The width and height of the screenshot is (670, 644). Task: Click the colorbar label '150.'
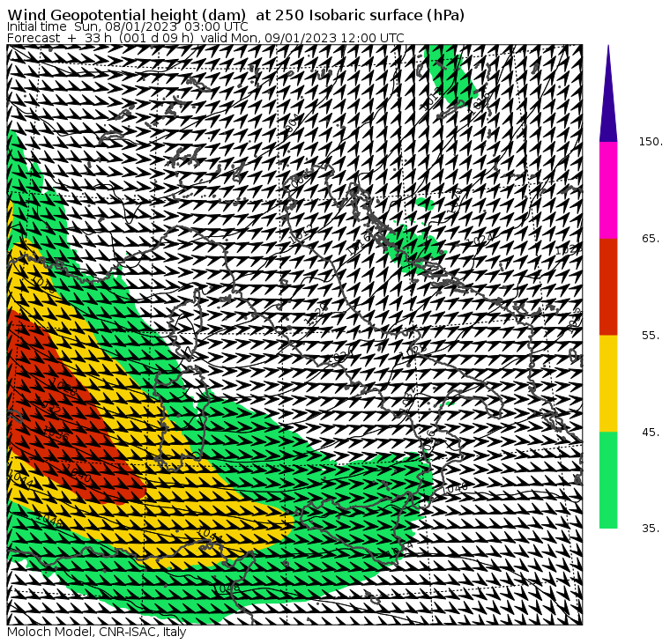tap(651, 142)
